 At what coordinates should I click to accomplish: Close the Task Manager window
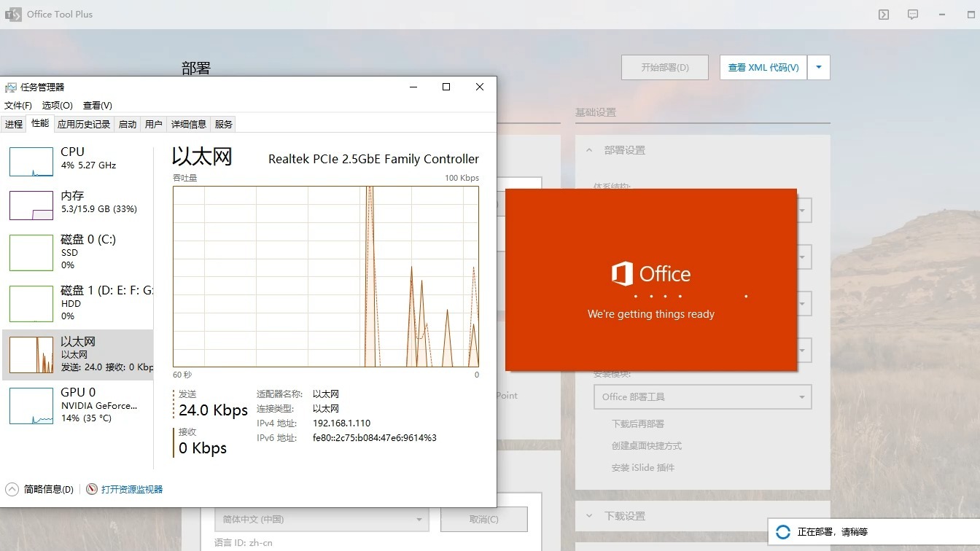coord(480,87)
